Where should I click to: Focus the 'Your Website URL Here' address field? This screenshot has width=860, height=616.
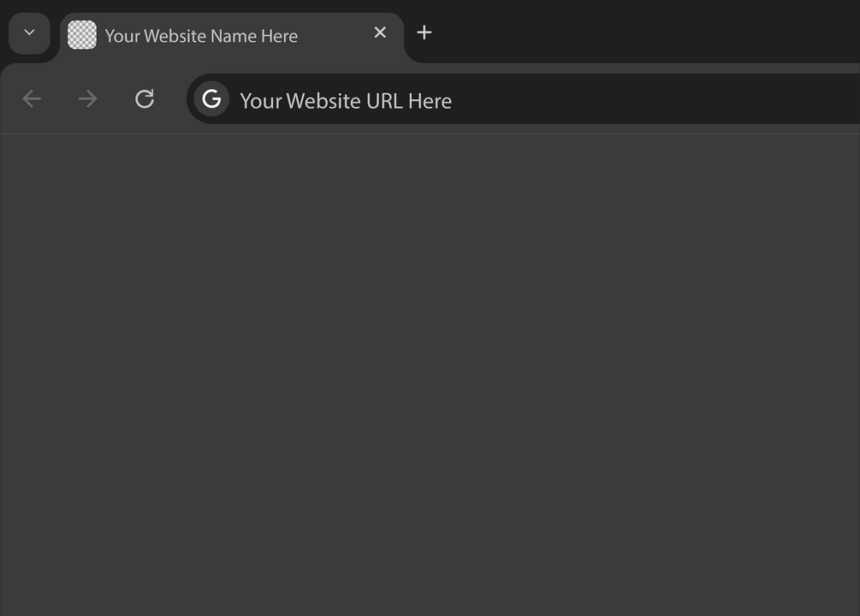pyautogui.click(x=346, y=101)
